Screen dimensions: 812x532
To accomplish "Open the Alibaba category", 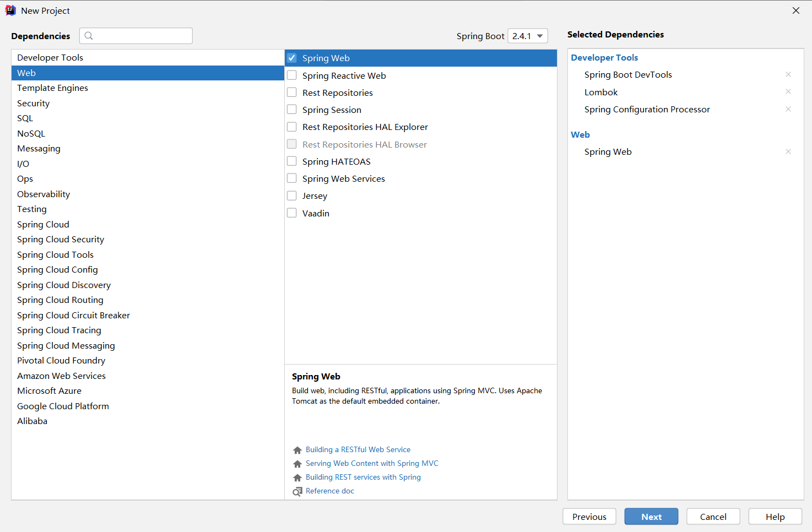I will coord(148,421).
